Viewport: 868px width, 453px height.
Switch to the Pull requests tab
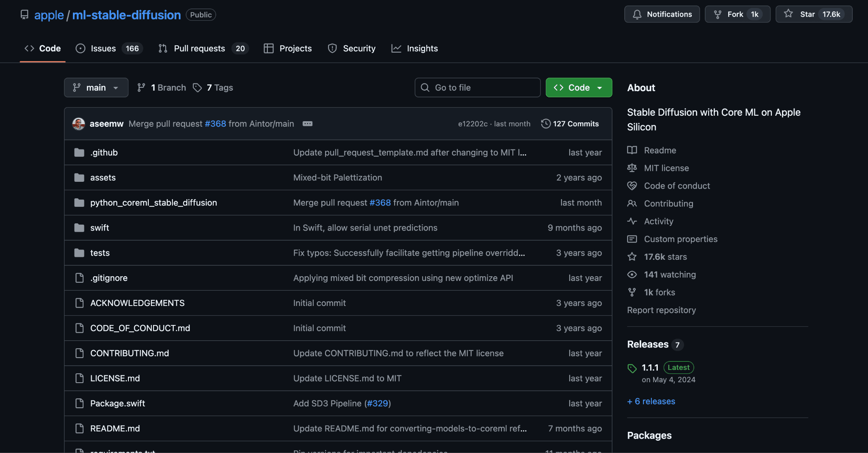coord(199,48)
